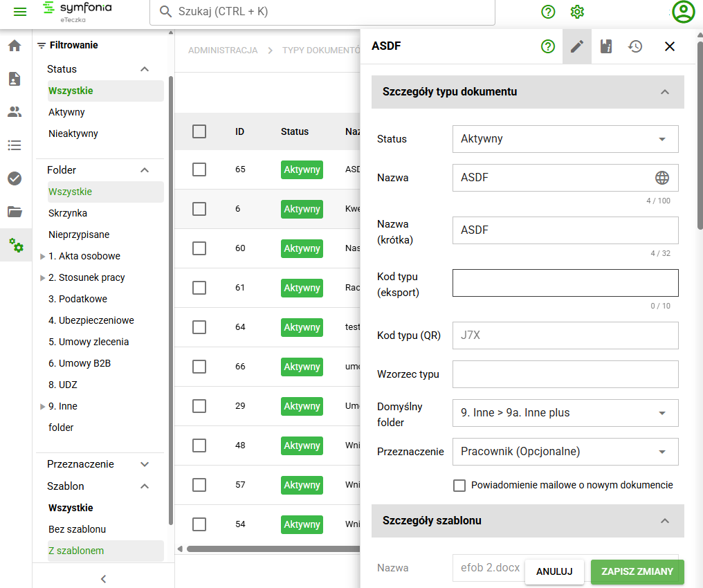Open translations globe in Nazwa field

click(x=662, y=178)
